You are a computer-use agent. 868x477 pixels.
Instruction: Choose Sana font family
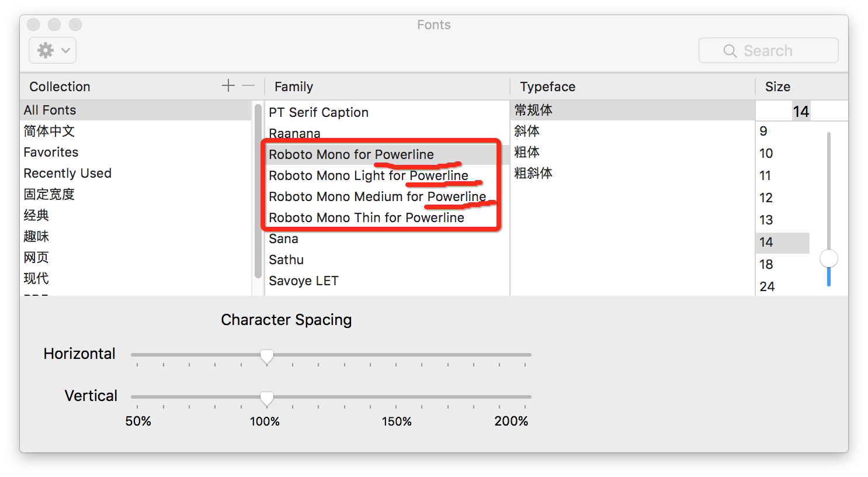pyautogui.click(x=387, y=238)
